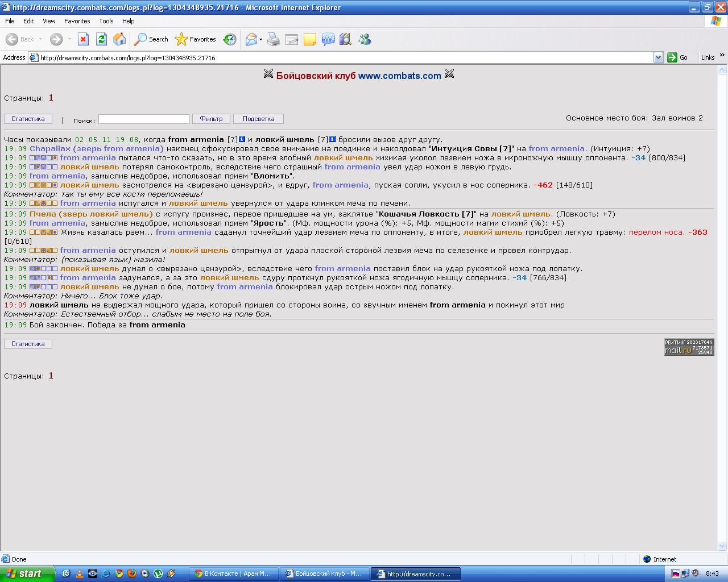
Task: Click the Mail envelope icon
Action: click(x=251, y=39)
